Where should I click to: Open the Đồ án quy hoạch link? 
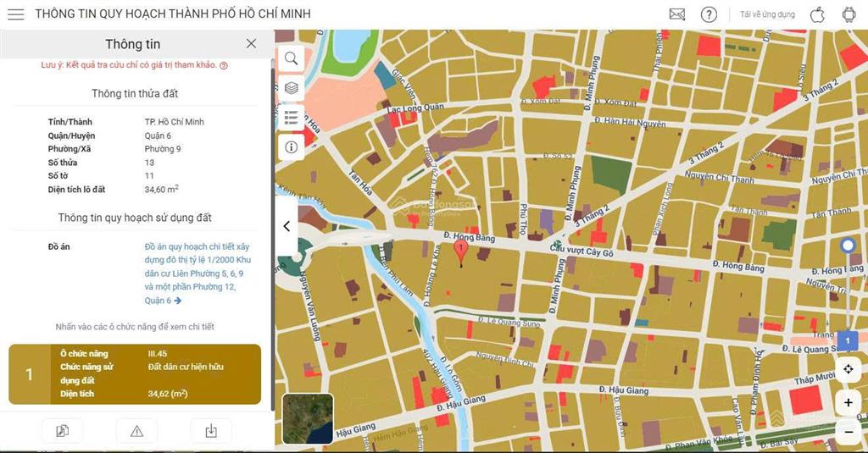click(198, 273)
